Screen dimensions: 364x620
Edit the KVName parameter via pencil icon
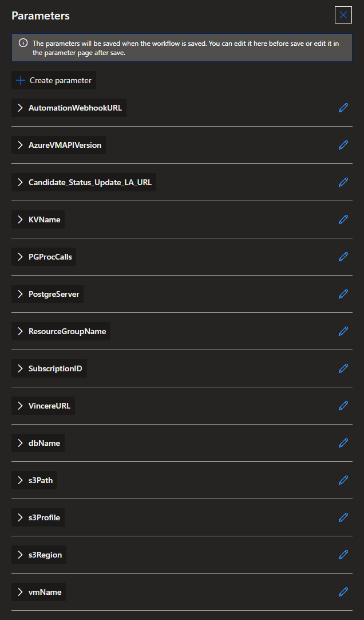[343, 219]
